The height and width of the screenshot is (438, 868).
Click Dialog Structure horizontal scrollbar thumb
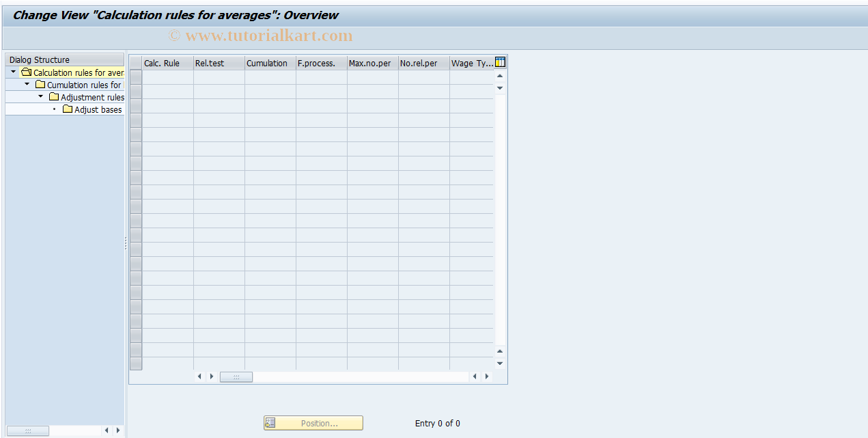click(28, 430)
